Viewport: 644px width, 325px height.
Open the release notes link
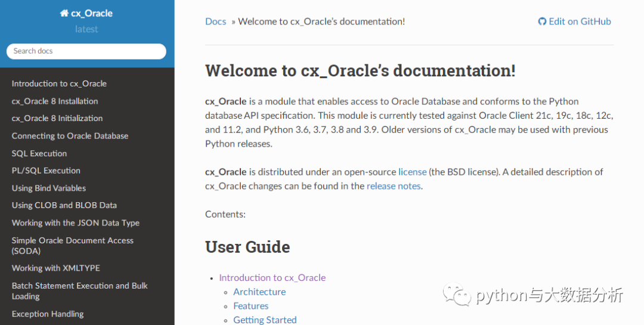(394, 185)
